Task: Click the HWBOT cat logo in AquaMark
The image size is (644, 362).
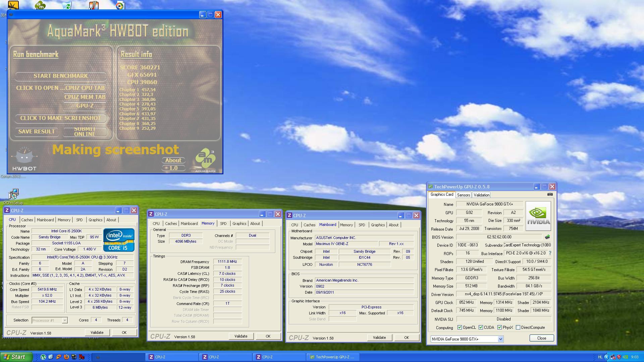Action: coord(24,159)
